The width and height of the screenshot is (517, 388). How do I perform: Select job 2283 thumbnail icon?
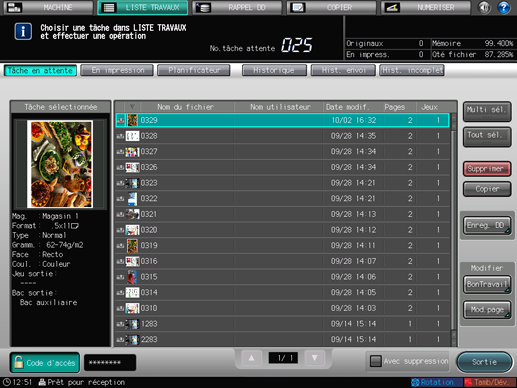click(132, 340)
